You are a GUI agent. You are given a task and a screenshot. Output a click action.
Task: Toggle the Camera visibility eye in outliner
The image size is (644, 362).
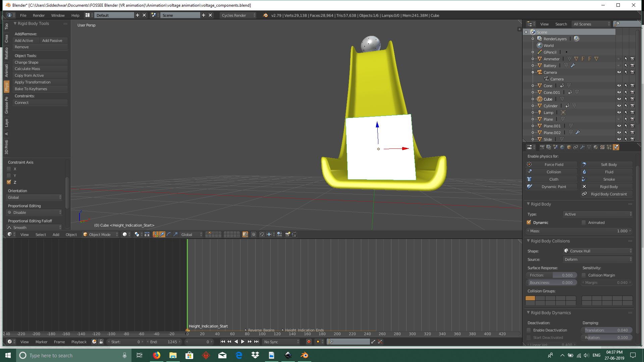point(619,72)
